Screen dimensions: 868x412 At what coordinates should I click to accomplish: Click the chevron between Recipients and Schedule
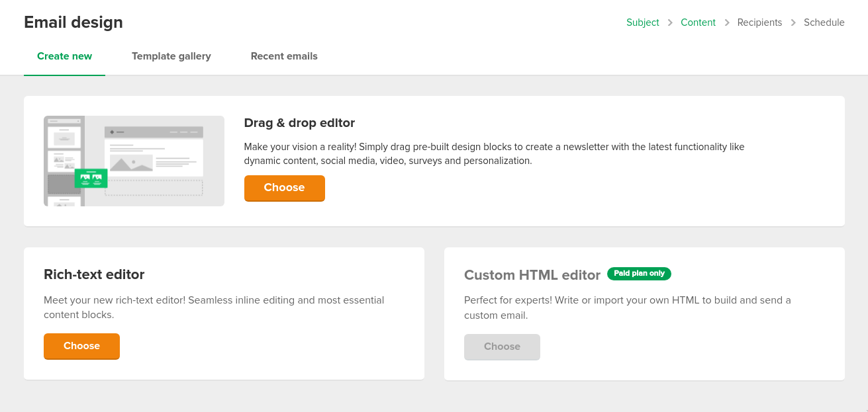(x=793, y=22)
